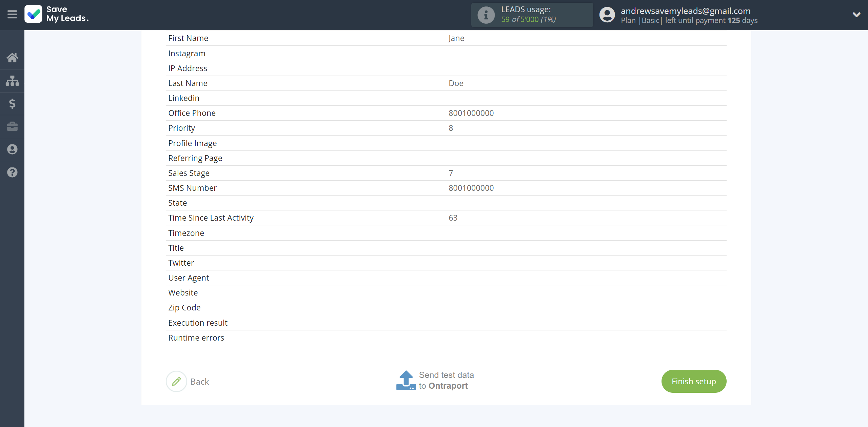Select the Profile Image row label
The width and height of the screenshot is (868, 427).
tap(193, 143)
